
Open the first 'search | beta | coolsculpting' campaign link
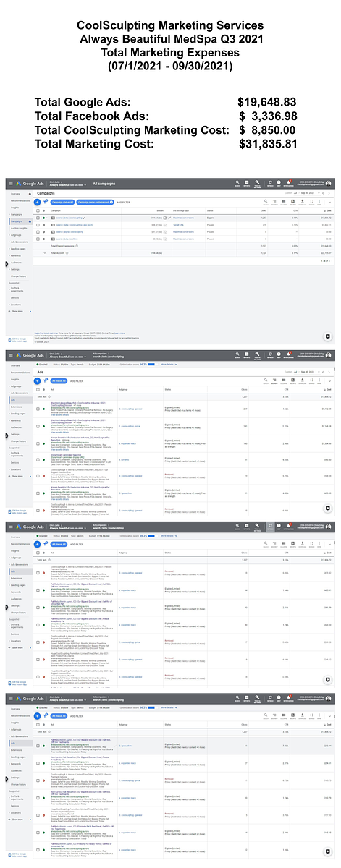coord(69,218)
